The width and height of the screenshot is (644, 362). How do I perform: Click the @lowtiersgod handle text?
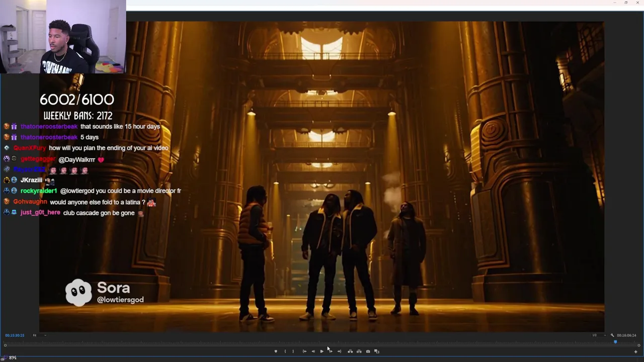click(120, 300)
